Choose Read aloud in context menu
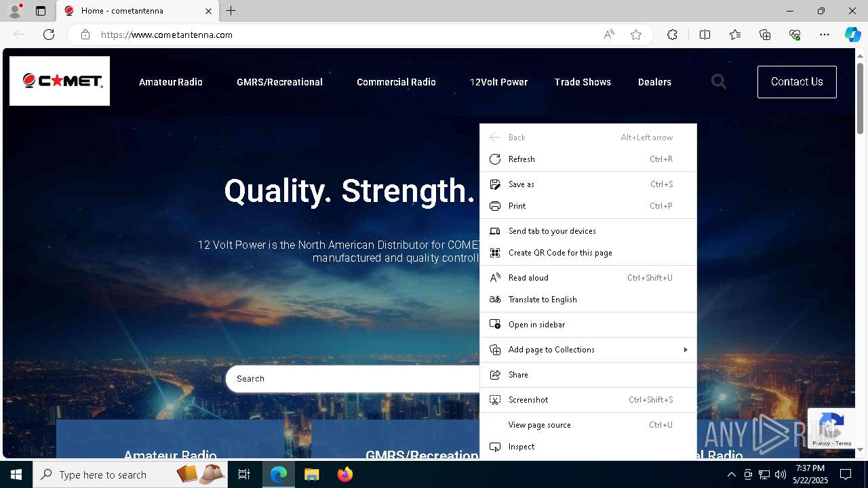 [588, 278]
